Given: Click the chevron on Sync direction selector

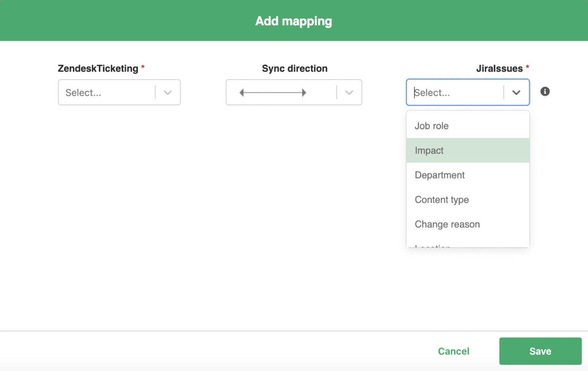Looking at the screenshot, I should pos(349,92).
